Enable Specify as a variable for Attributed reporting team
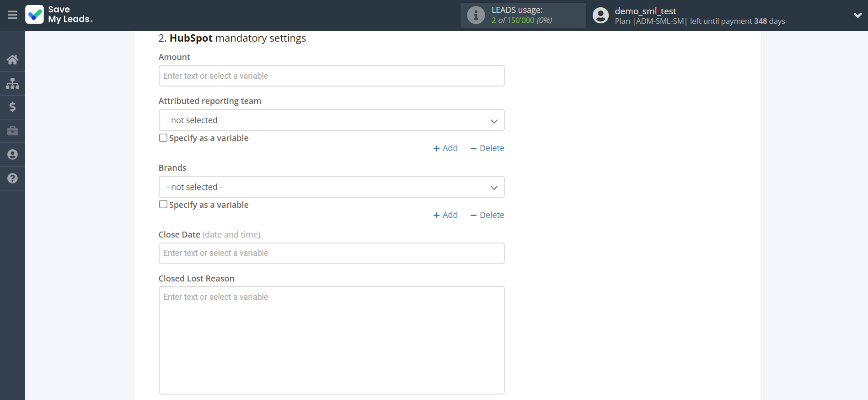Viewport: 868px width, 400px height. coord(163,138)
